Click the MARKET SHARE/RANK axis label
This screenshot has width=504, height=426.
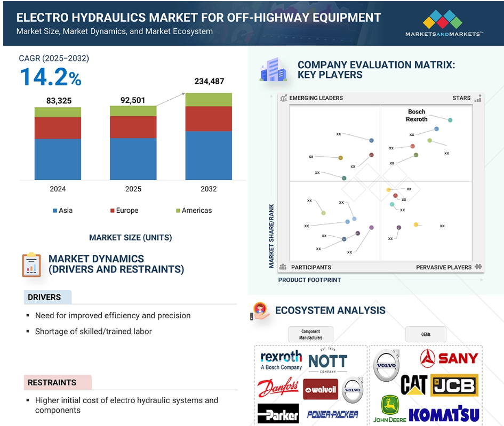click(x=271, y=236)
